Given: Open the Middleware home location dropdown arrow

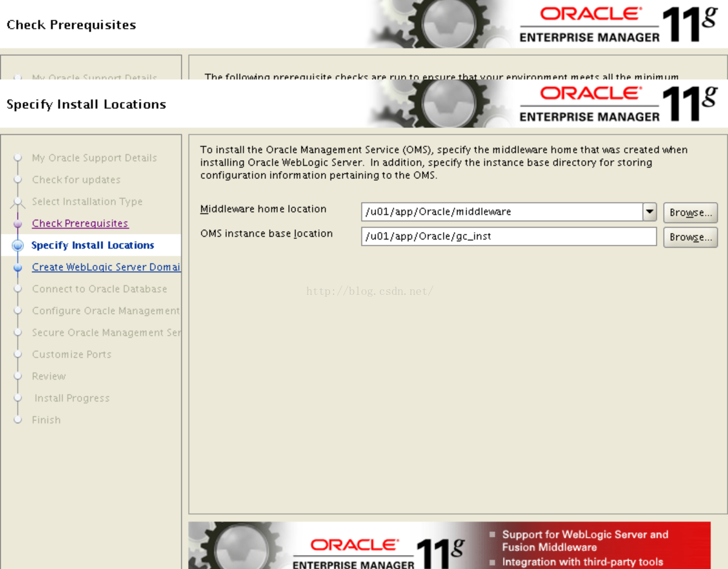Looking at the screenshot, I should pyautogui.click(x=650, y=212).
